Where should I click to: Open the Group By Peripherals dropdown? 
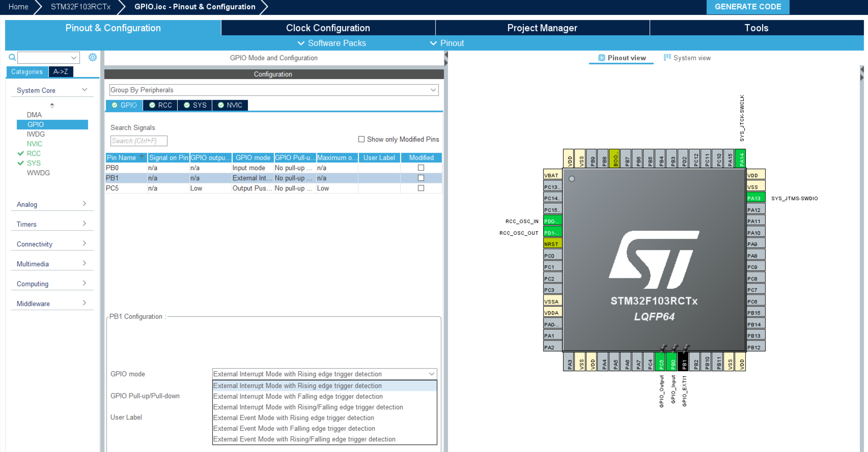[x=273, y=90]
